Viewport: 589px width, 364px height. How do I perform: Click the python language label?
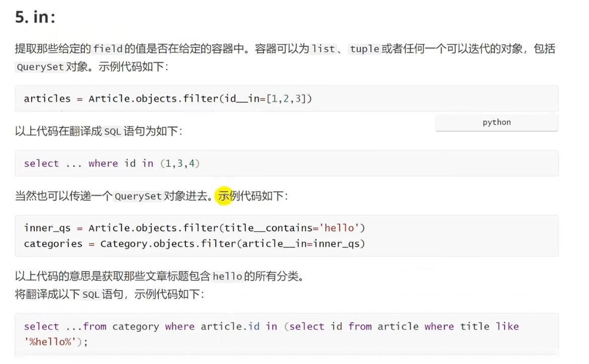(497, 123)
